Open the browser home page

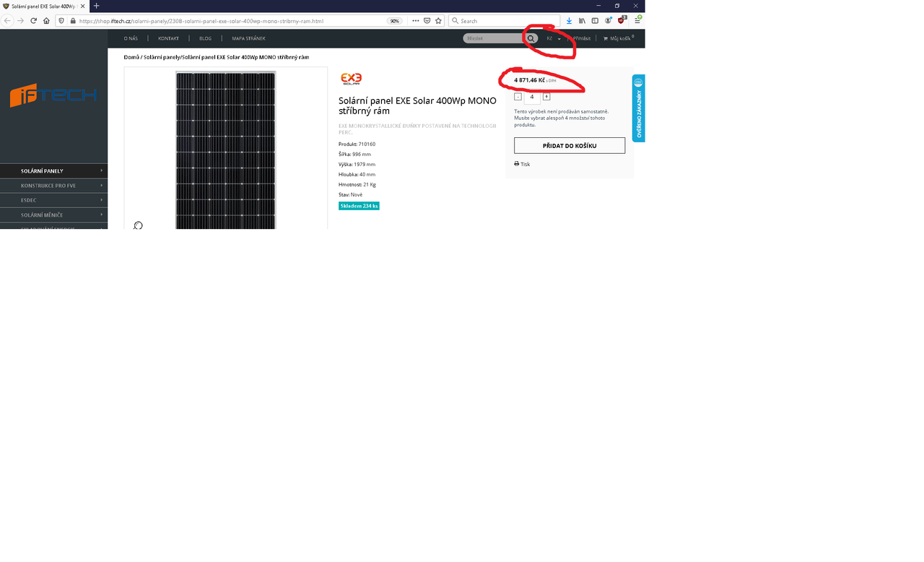[x=47, y=21]
